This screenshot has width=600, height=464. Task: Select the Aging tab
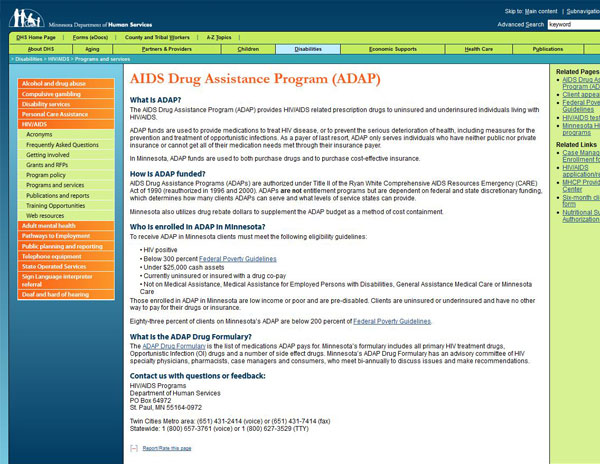click(92, 49)
